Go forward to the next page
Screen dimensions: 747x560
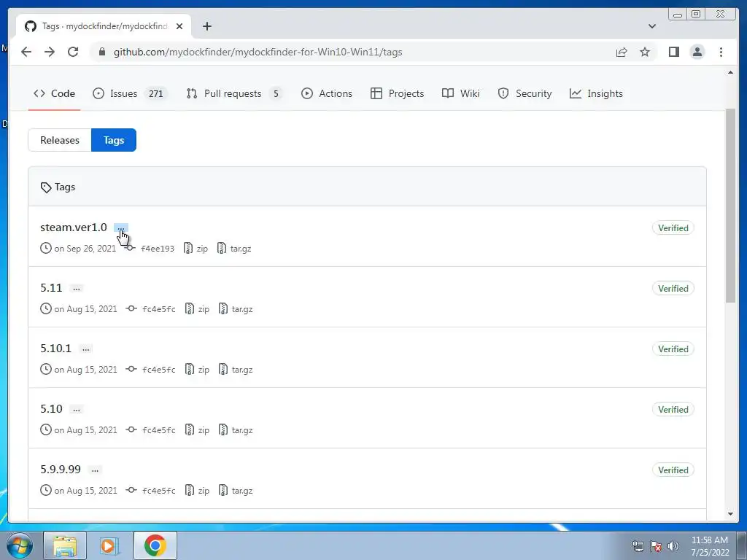pos(50,52)
